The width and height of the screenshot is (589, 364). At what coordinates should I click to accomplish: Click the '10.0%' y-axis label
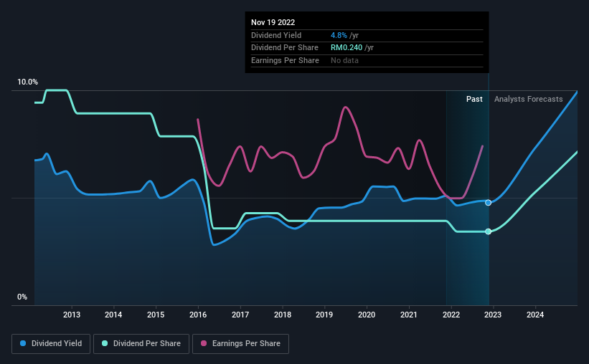27,82
